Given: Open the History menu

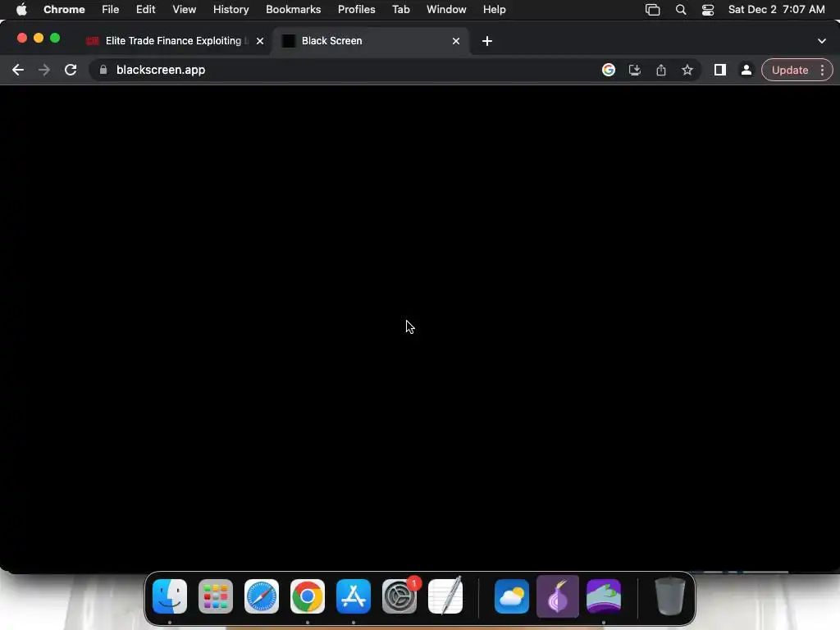Looking at the screenshot, I should point(231,10).
